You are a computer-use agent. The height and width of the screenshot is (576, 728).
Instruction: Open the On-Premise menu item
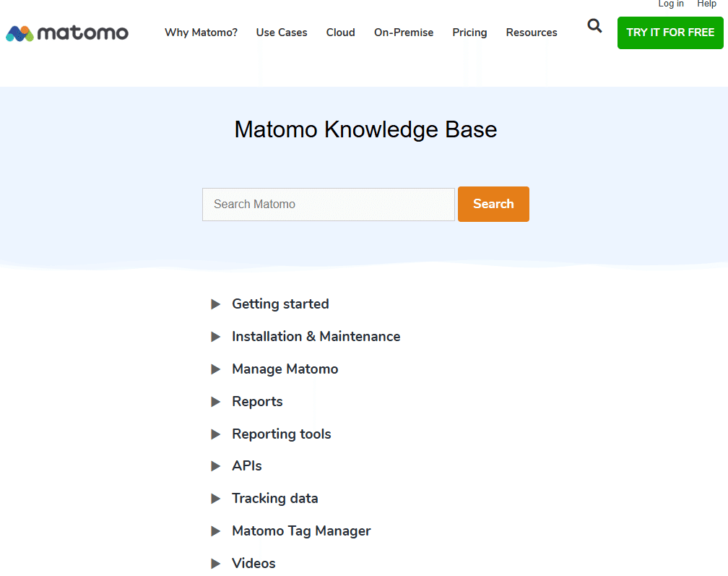pos(403,33)
